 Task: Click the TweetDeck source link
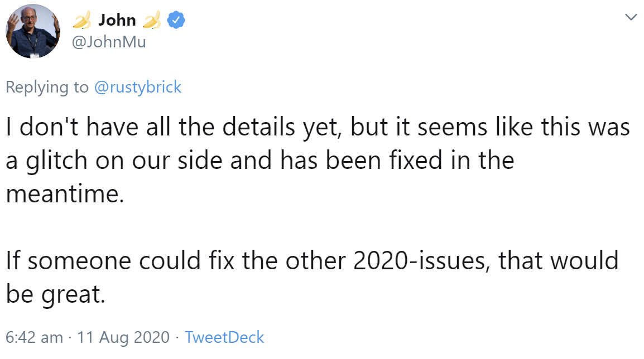(224, 337)
